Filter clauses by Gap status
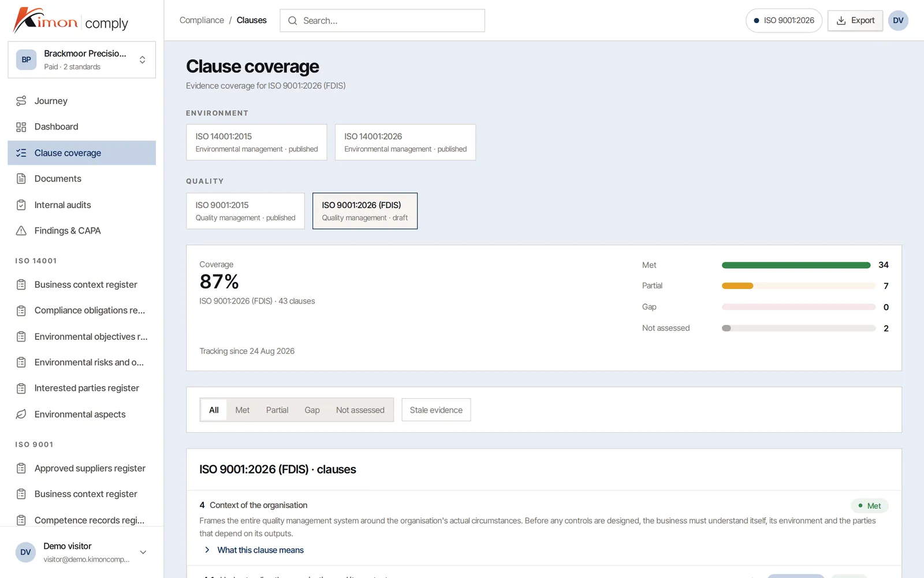 [x=312, y=410]
